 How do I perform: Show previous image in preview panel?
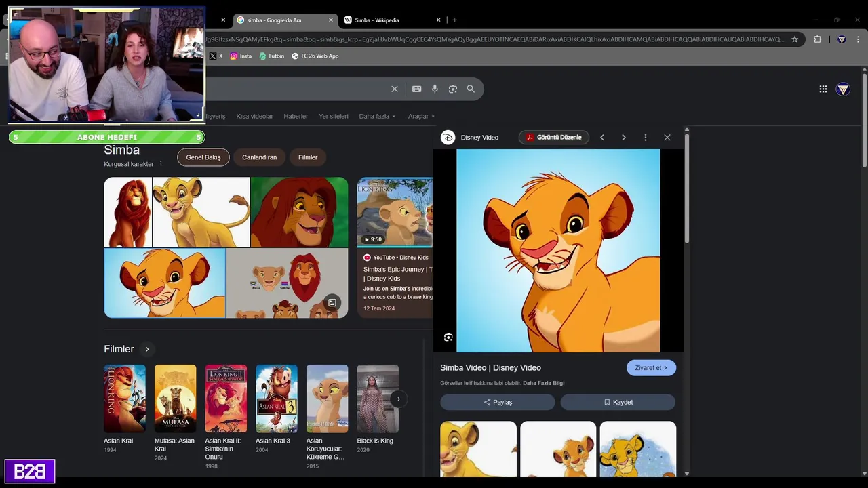[601, 138]
